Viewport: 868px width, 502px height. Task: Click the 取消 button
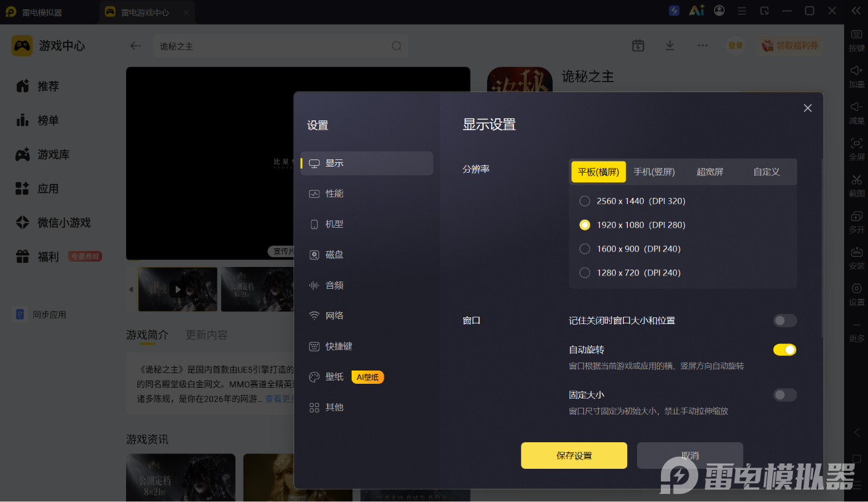(690, 456)
